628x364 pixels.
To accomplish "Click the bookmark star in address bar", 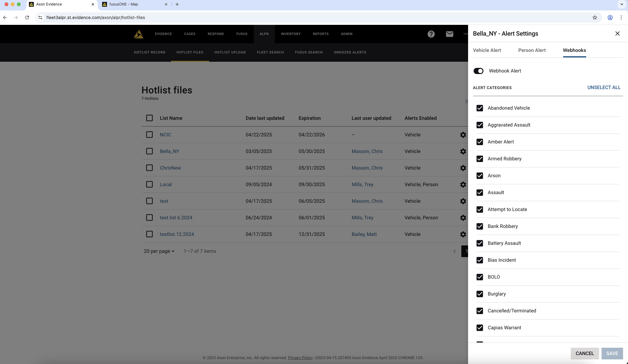I will pyautogui.click(x=594, y=18).
